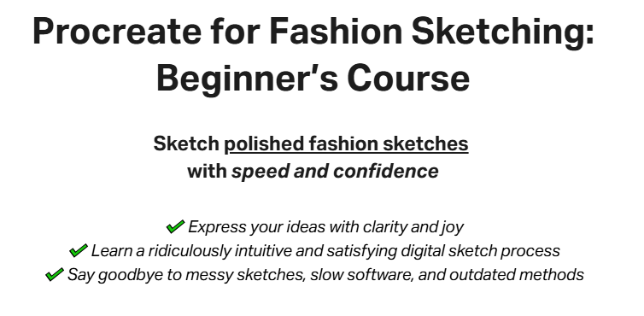Viewport: 644px width, 316px height.
Task: Click the green checkmark beside "Learn a ridiculously intuitive"
Action: [79, 250]
